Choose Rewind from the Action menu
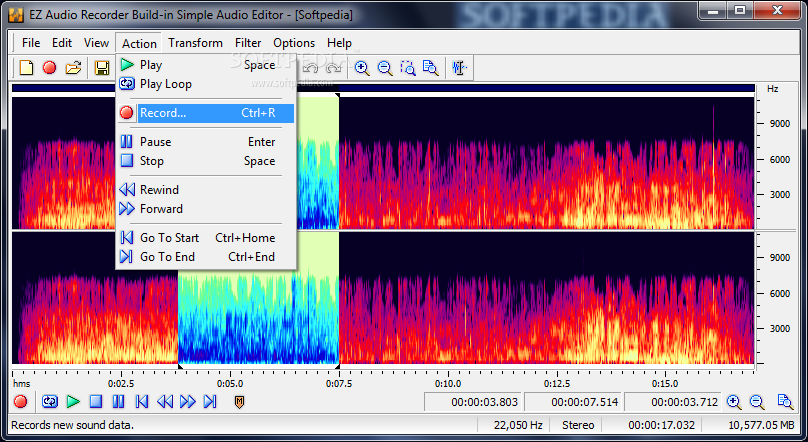The width and height of the screenshot is (808, 442). (206, 190)
